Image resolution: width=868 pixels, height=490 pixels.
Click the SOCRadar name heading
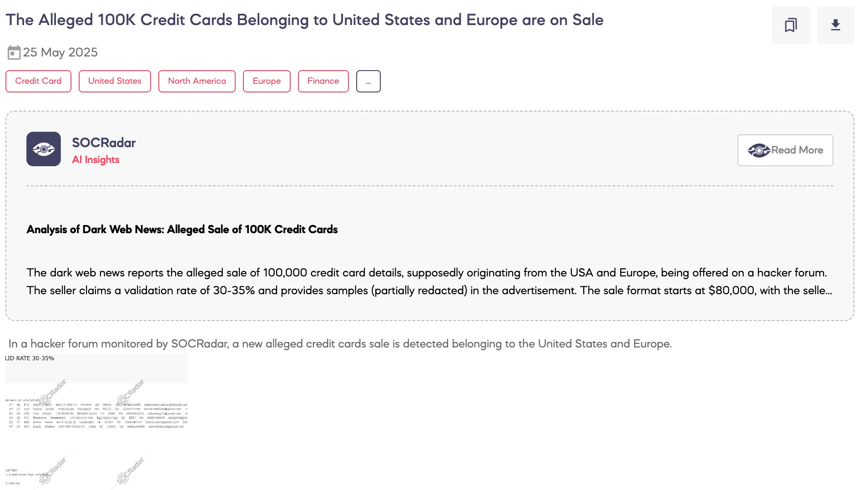click(104, 143)
